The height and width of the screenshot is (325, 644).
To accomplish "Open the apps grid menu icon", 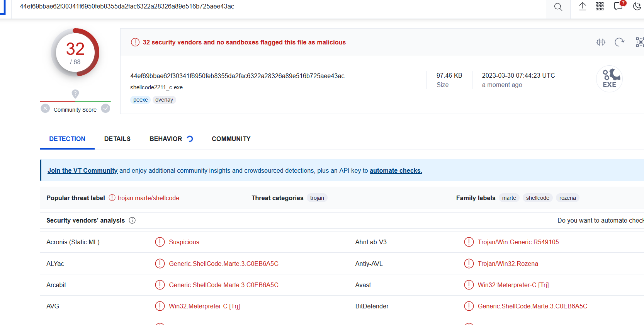I will 600,6.
